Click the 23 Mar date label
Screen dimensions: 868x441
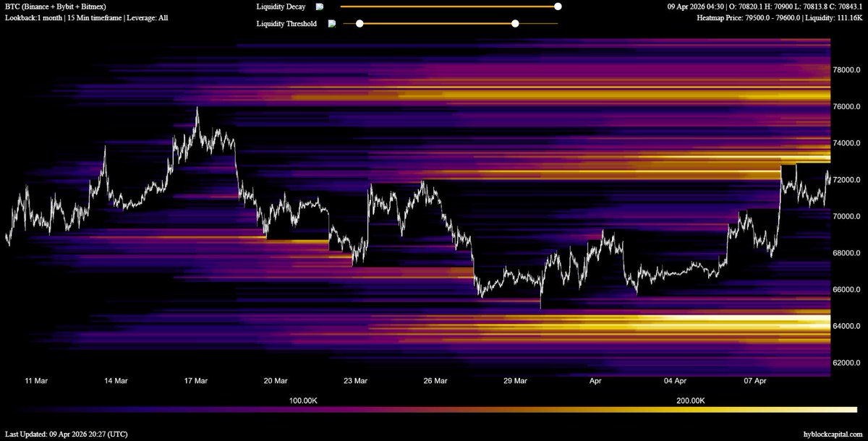[354, 380]
